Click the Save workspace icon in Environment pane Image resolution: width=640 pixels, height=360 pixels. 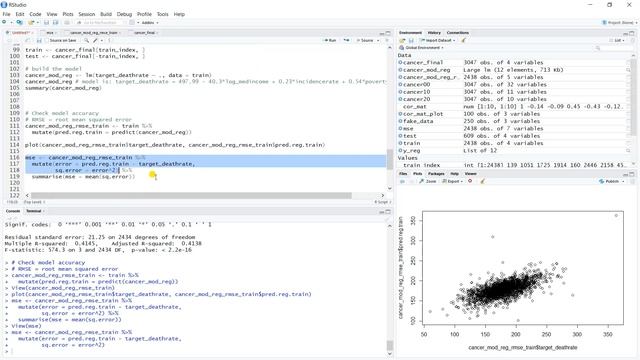(x=411, y=40)
